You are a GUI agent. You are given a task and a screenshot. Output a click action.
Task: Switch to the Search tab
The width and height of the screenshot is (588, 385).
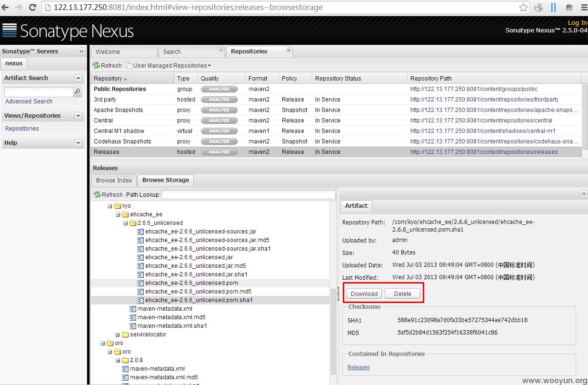pos(191,51)
